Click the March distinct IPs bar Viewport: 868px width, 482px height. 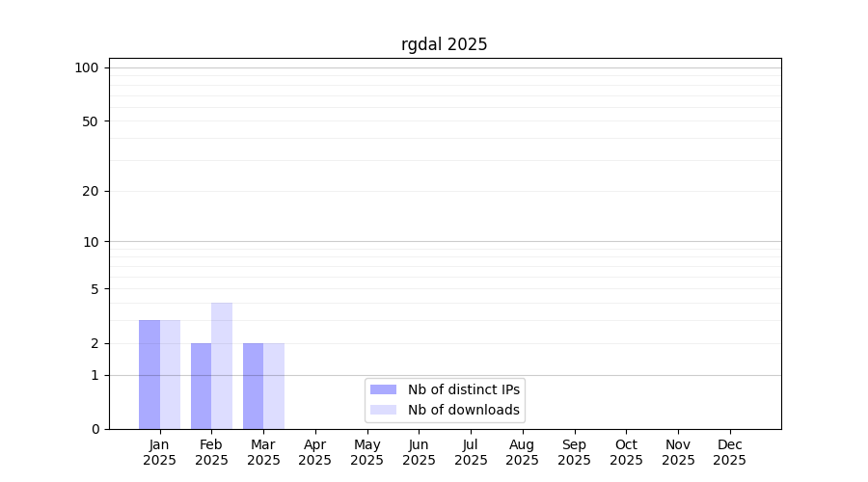[253, 386]
